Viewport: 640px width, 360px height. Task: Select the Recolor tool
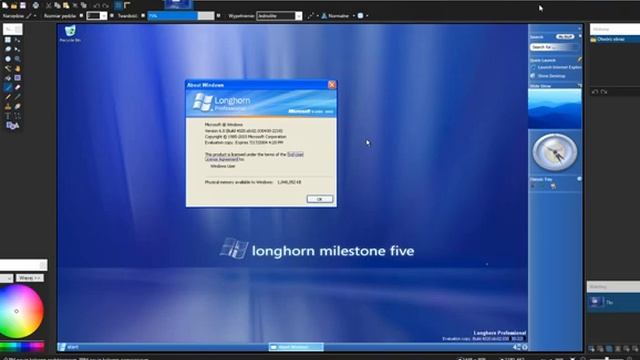point(17,106)
